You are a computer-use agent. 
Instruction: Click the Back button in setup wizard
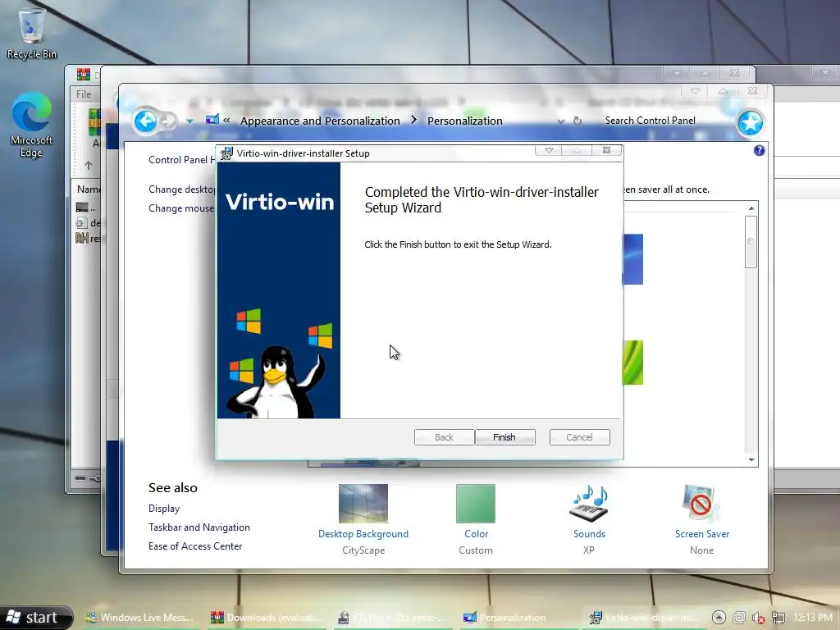(x=444, y=437)
